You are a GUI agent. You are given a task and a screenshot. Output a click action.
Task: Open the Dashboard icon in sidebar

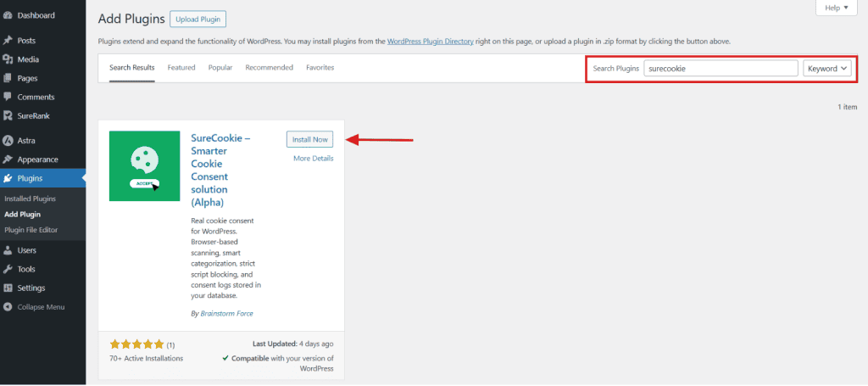click(8, 15)
